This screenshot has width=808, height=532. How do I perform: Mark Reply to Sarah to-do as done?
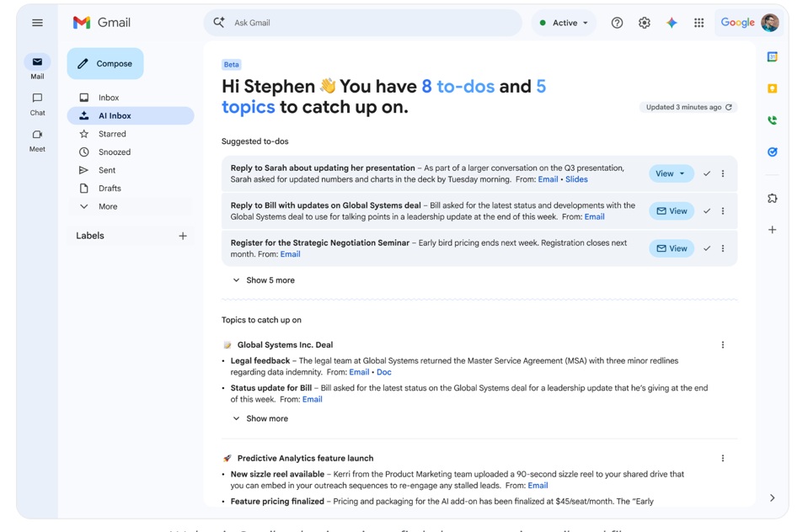coord(707,174)
